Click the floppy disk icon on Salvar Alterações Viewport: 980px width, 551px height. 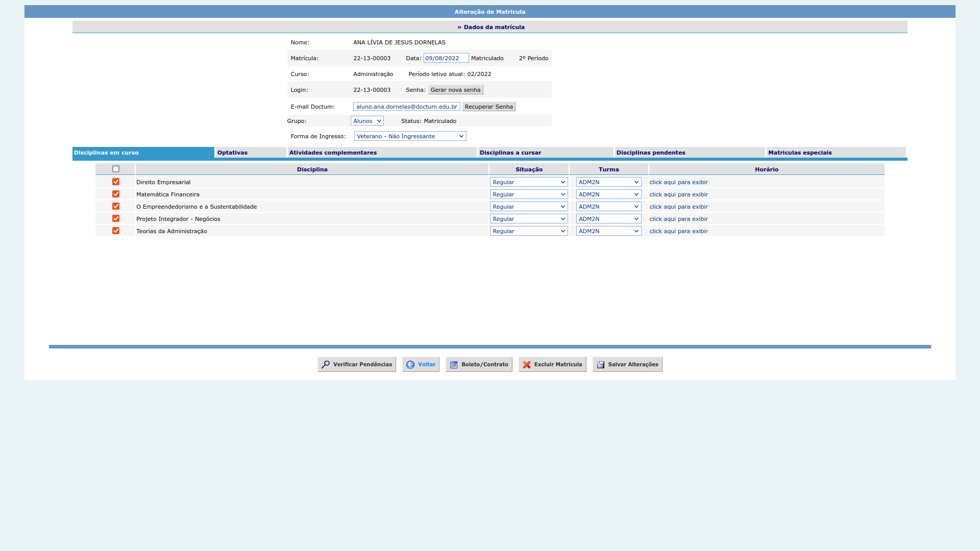[x=601, y=365]
